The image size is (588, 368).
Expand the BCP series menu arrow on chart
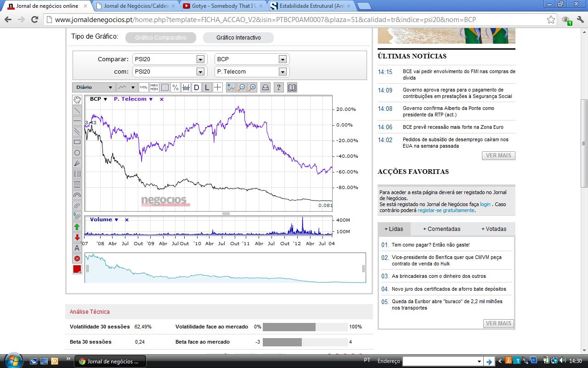click(x=105, y=99)
